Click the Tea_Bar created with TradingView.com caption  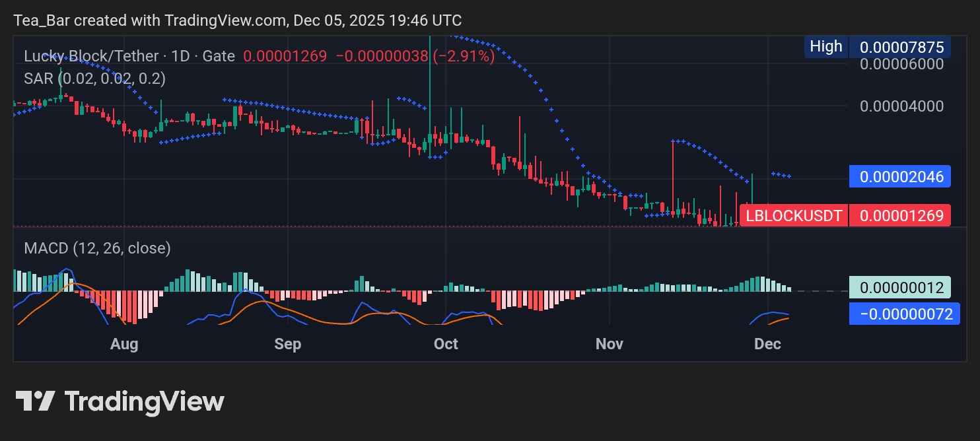(238, 20)
